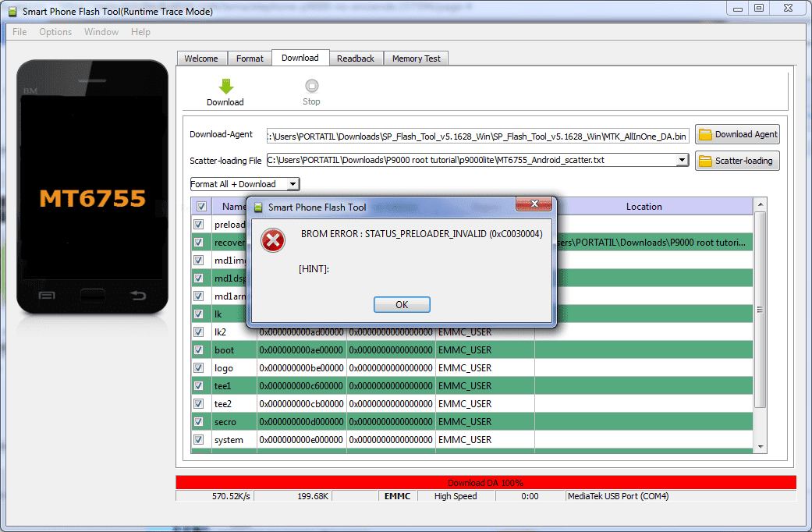
Task: Click the Scatter-loading folder button
Action: (x=737, y=161)
